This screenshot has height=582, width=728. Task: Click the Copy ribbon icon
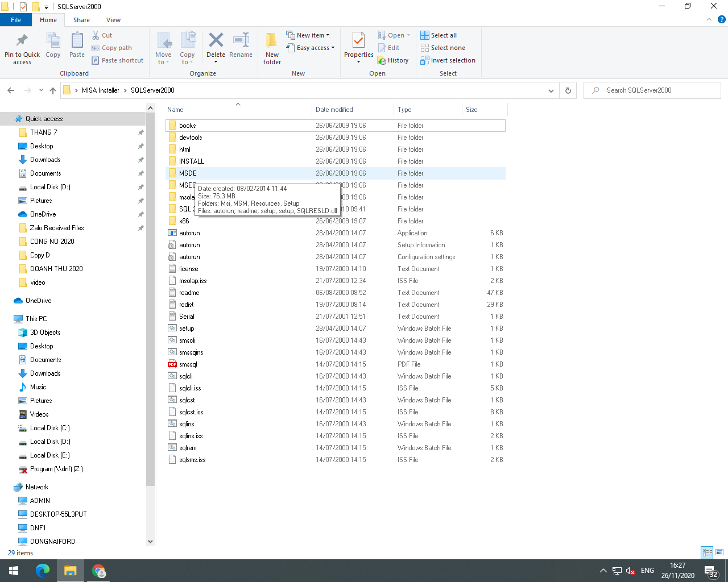pyautogui.click(x=53, y=41)
